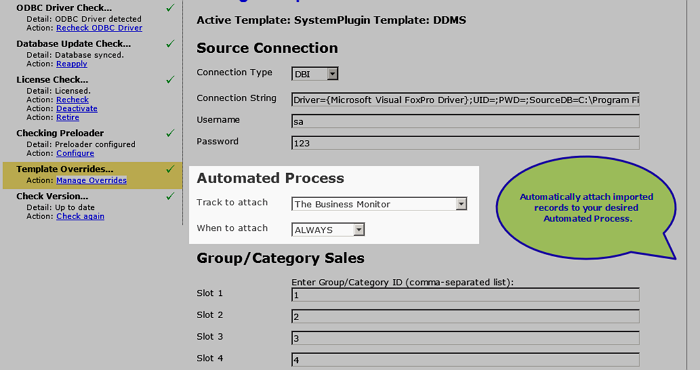
Task: Click the Database Update Check green checkmark
Action: pos(170,44)
